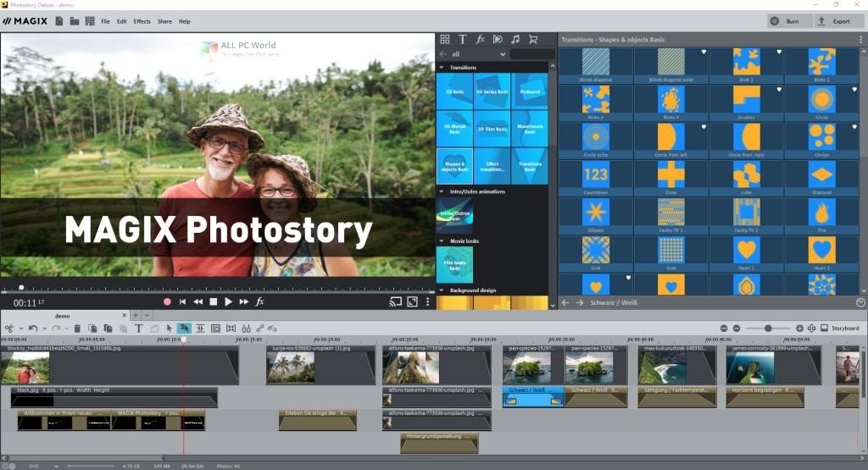
Task: Open the Pinboard transitions category
Action: tap(530, 91)
